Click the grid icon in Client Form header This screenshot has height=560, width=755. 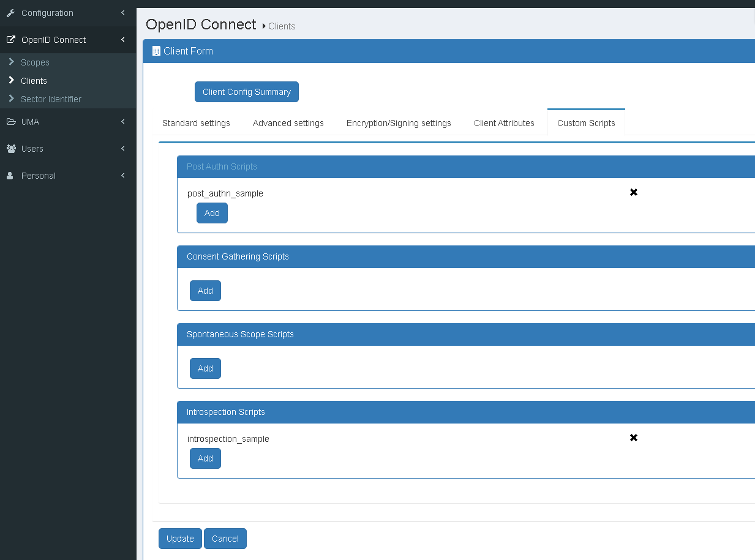[157, 51]
